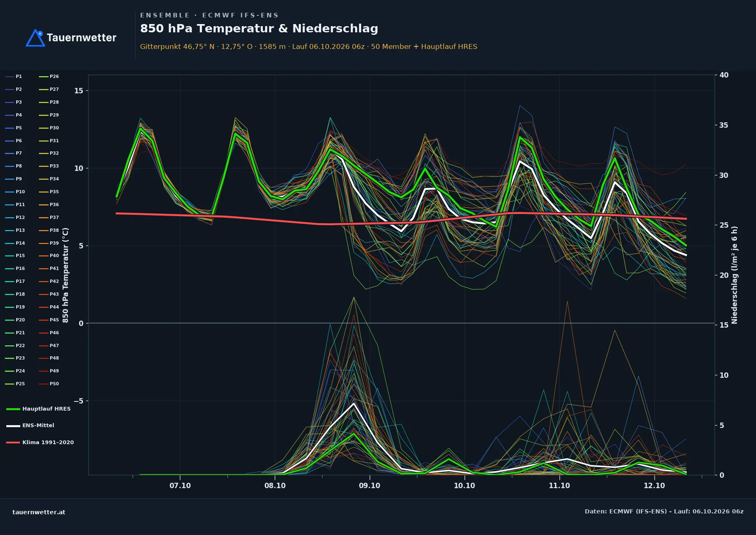This screenshot has height=535, width=756.
Task: Toggle member P26 in the legend
Action: [x=49, y=77]
